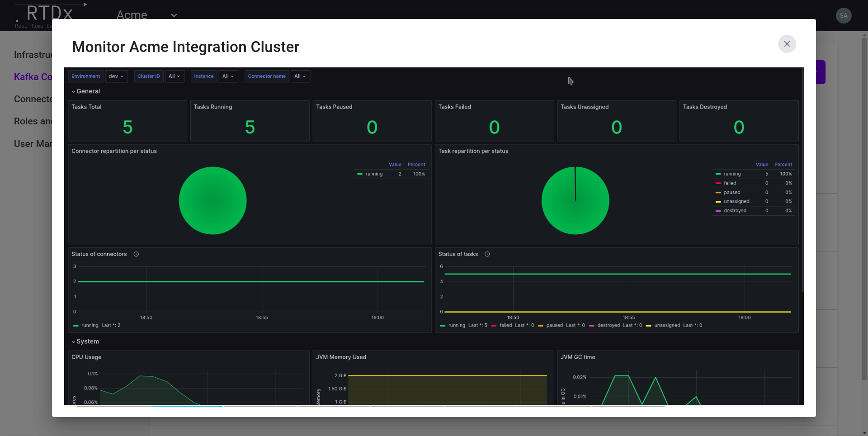Image resolution: width=868 pixels, height=436 pixels.
Task: Collapse the General section
Action: pyautogui.click(x=86, y=91)
